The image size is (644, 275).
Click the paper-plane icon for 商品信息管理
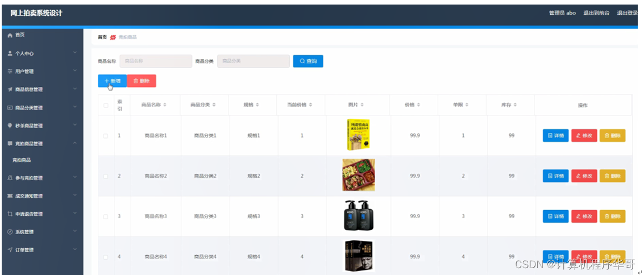tap(10, 89)
